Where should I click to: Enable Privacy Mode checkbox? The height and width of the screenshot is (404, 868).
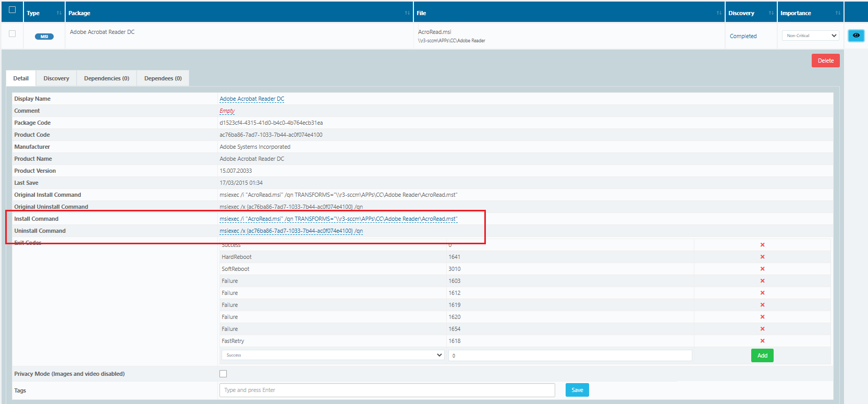pos(223,374)
